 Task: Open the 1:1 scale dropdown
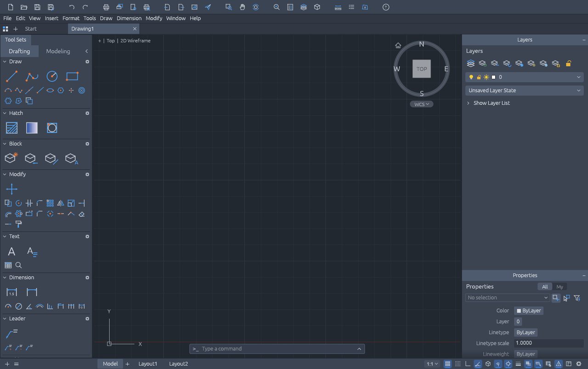coord(432,364)
